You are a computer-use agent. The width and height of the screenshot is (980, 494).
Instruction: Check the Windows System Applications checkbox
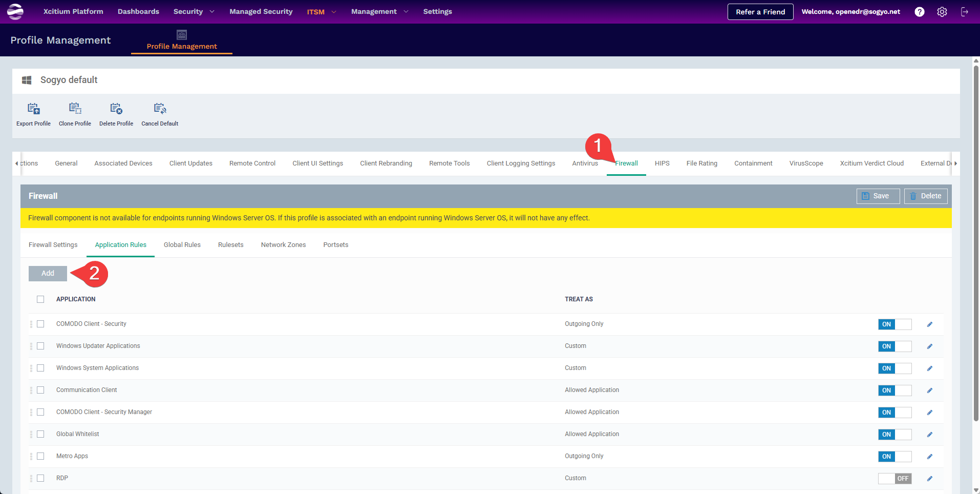click(40, 368)
